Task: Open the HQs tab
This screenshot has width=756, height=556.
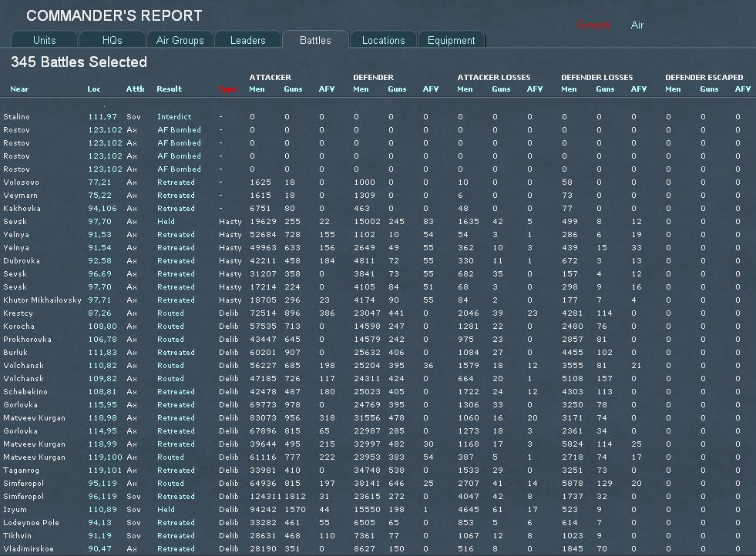Action: [x=112, y=39]
